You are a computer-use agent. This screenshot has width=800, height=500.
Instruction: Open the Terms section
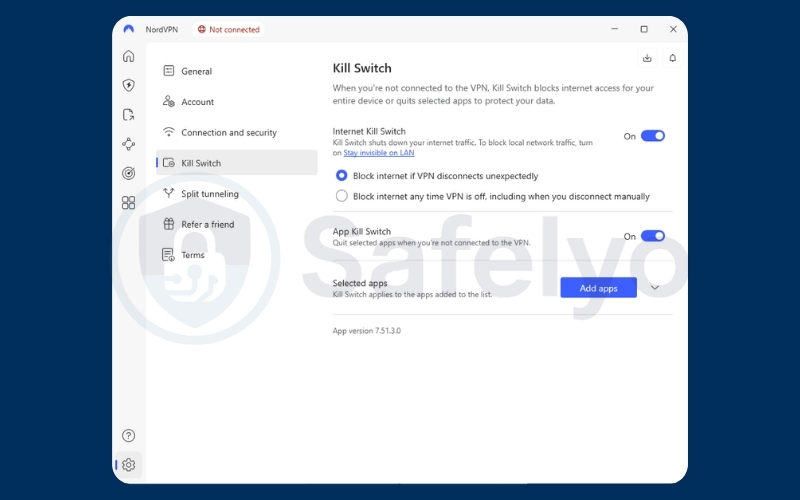click(237, 255)
